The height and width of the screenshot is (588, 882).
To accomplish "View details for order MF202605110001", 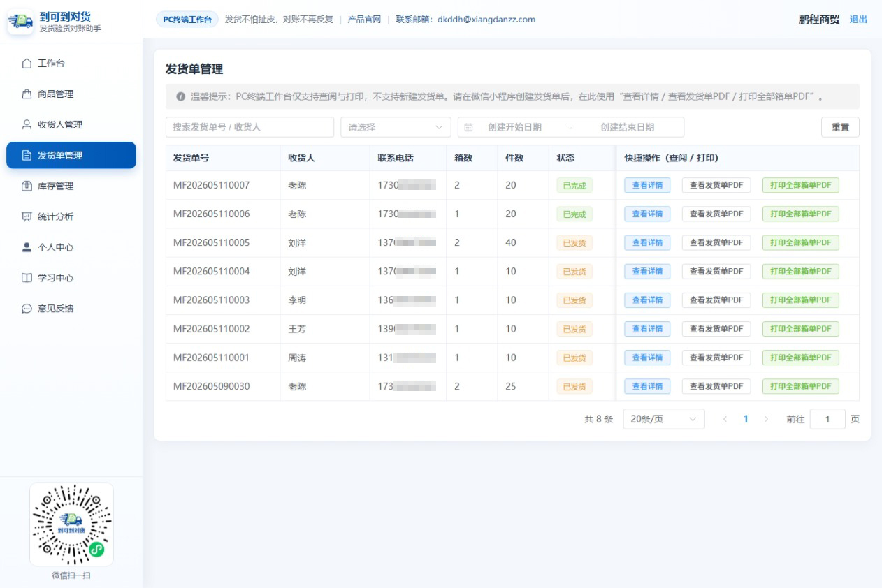I will tap(647, 358).
